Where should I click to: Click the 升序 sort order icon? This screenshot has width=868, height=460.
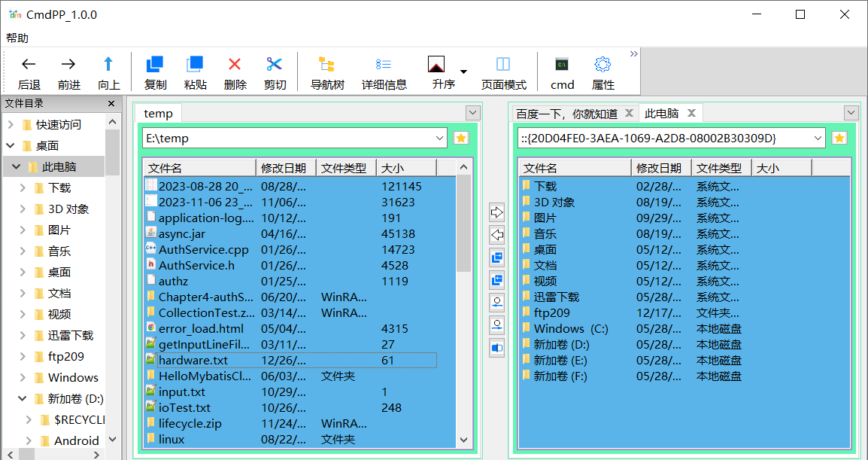coord(436,64)
